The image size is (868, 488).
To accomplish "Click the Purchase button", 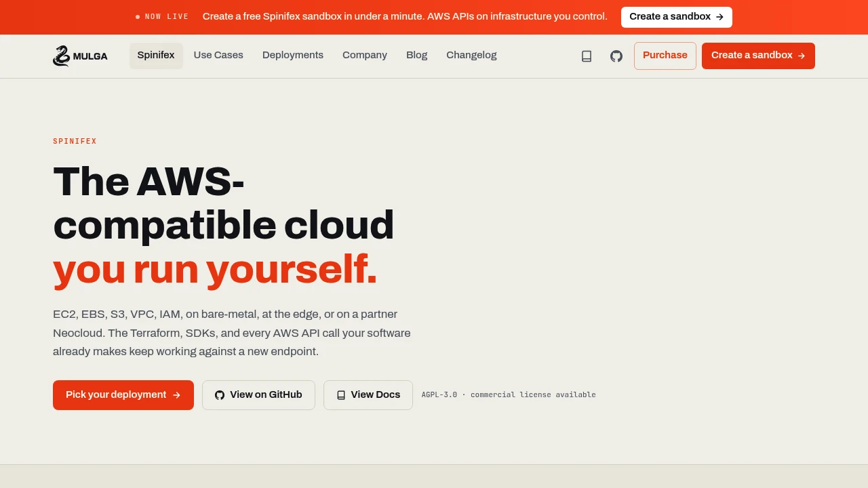I will [665, 56].
